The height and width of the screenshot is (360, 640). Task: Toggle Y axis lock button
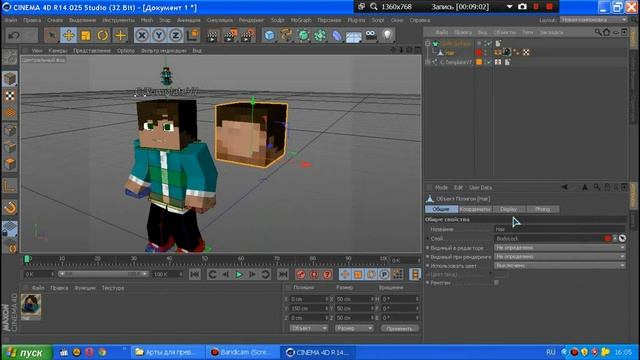click(159, 36)
